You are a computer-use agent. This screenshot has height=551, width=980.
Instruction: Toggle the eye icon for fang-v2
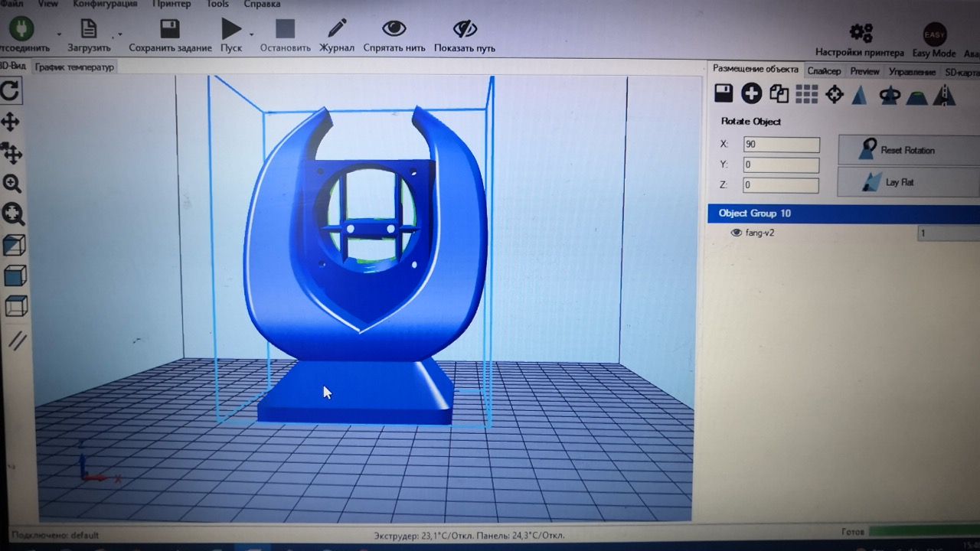click(x=737, y=233)
